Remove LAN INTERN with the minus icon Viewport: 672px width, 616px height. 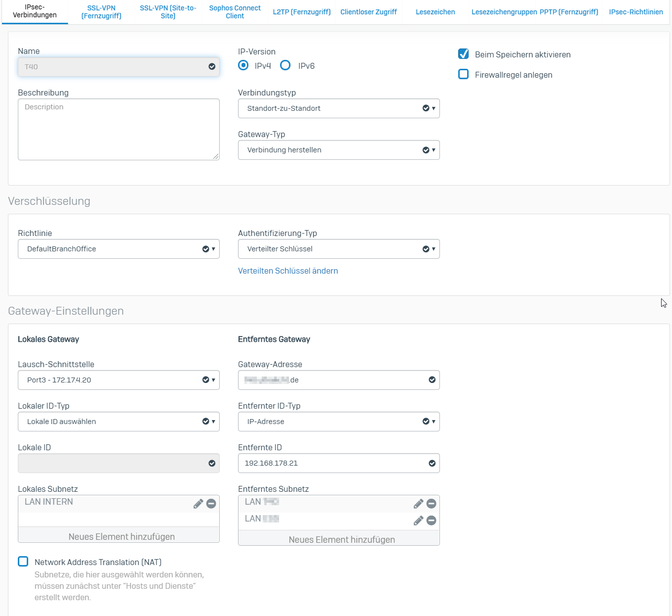[x=211, y=504]
